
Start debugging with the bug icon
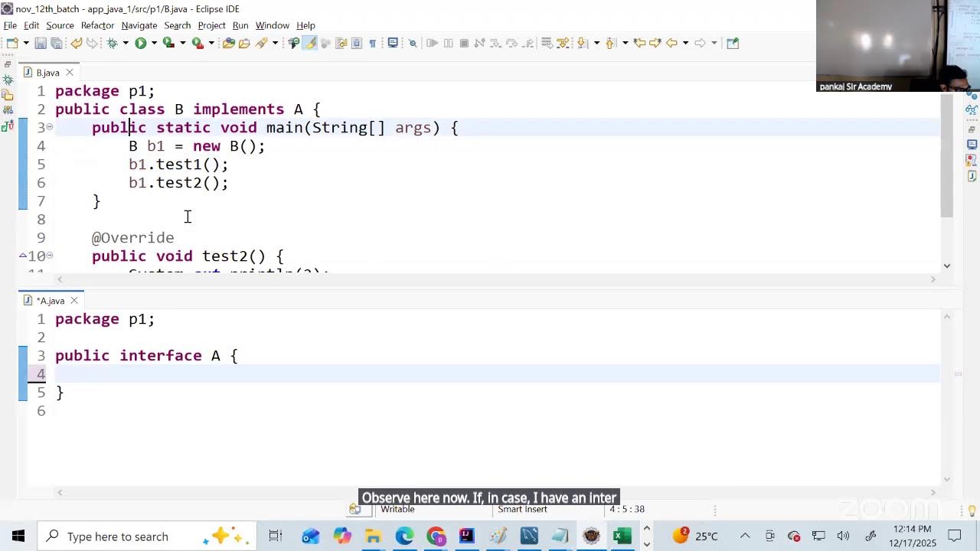[x=112, y=43]
